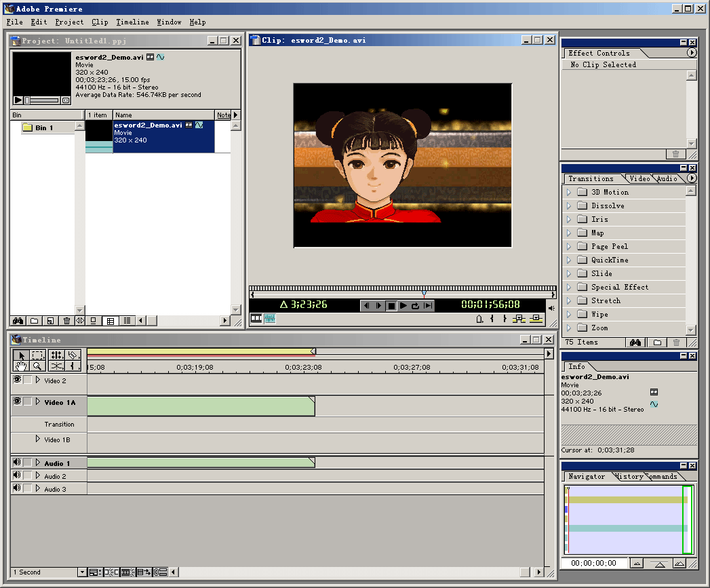Select the In Point tool in Timeline
Screen dimensions: 710x588
pyautogui.click(x=73, y=366)
